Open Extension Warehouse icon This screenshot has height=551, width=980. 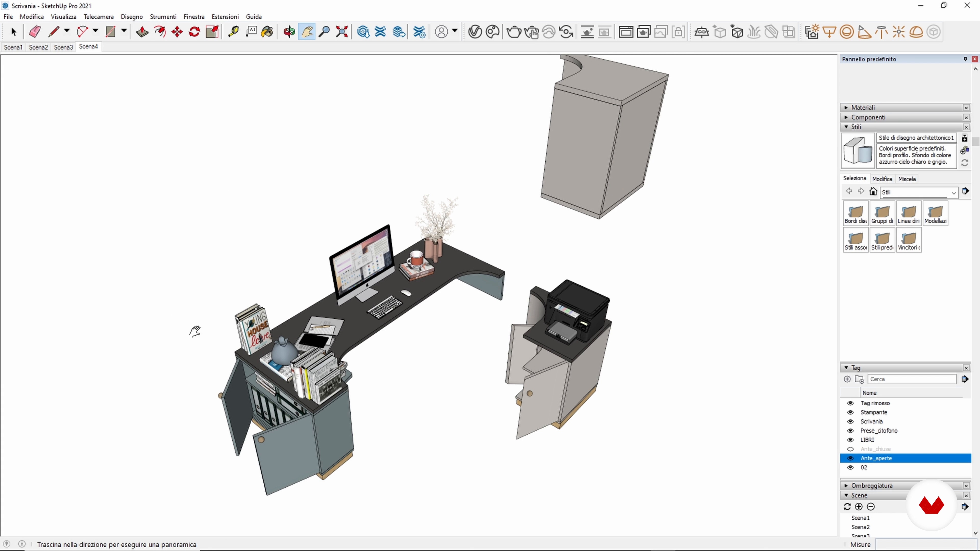(381, 32)
